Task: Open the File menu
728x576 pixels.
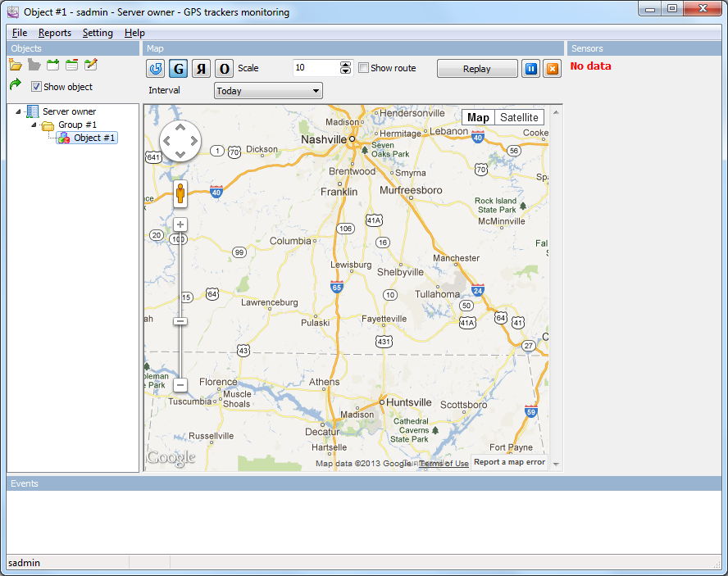Action: pyautogui.click(x=20, y=33)
